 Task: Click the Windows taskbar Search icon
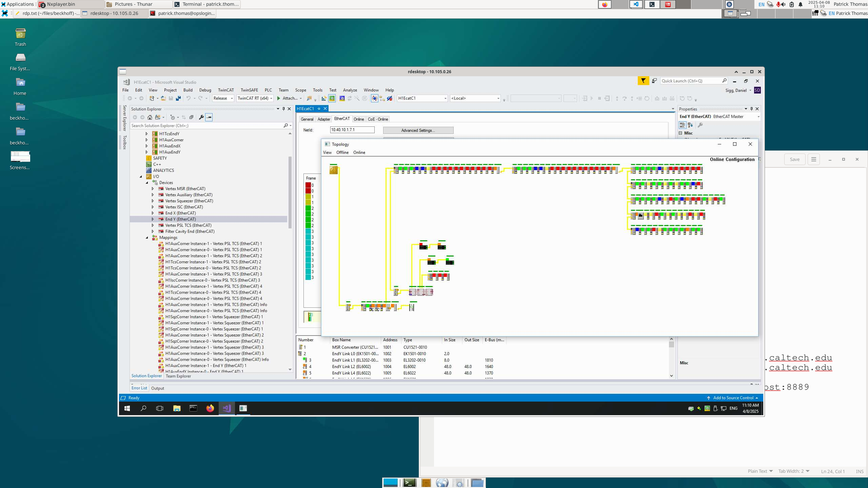[x=143, y=408]
